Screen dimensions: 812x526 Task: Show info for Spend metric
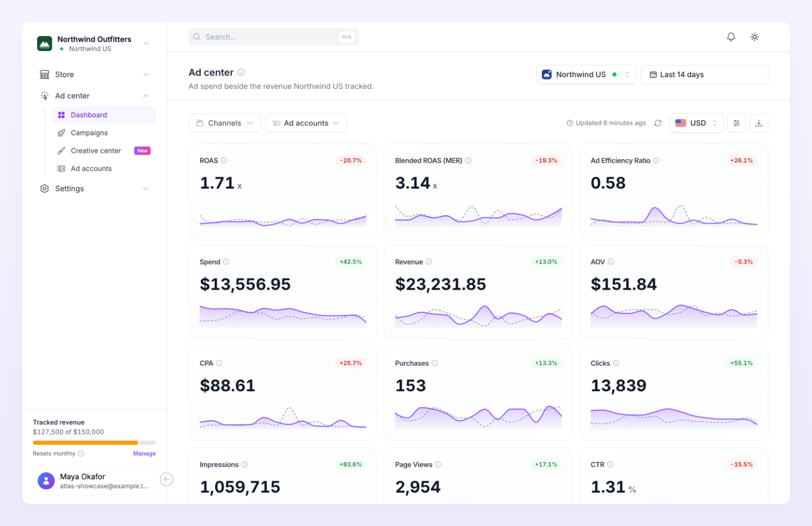(226, 262)
